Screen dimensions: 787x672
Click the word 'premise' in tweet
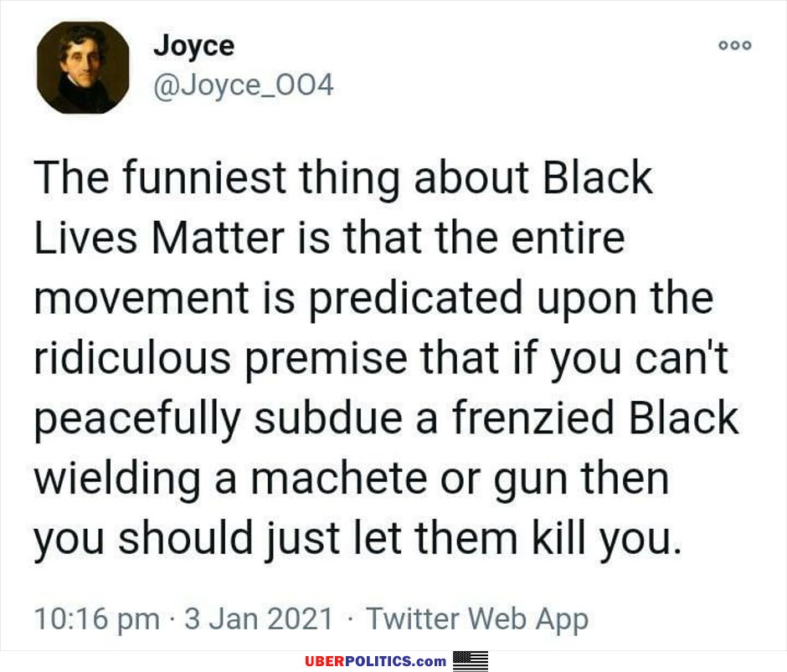tap(327, 359)
